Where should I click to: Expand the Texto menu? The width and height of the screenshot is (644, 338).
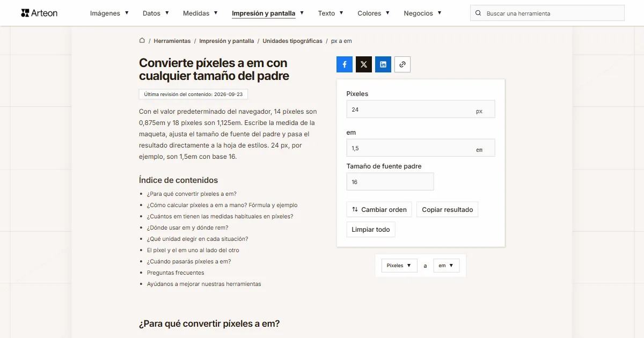coord(331,13)
